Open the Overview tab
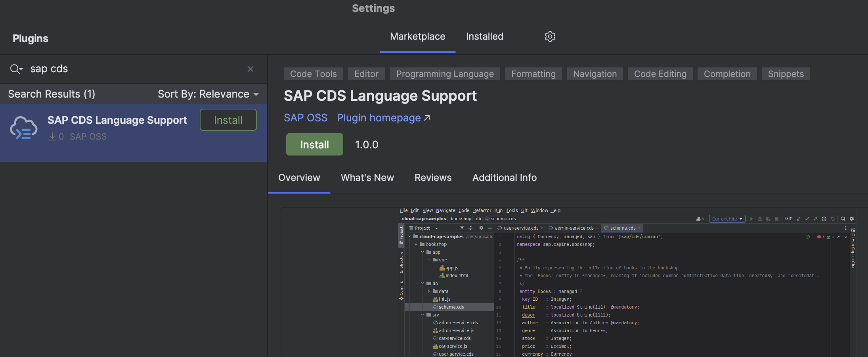 point(299,178)
